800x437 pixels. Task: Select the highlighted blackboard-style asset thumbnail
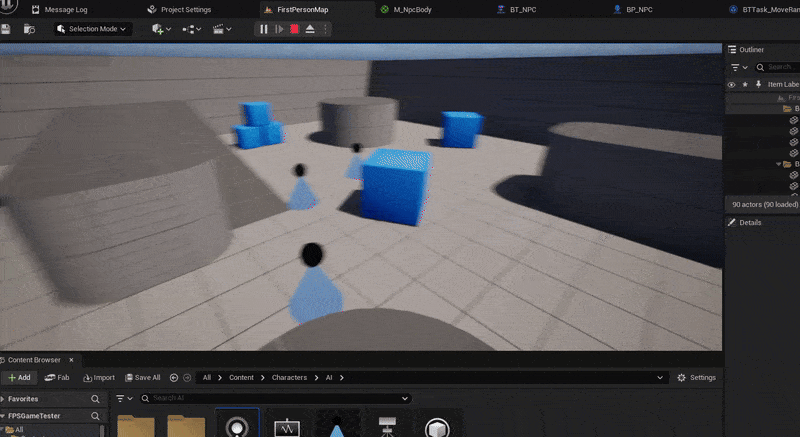coord(237,423)
